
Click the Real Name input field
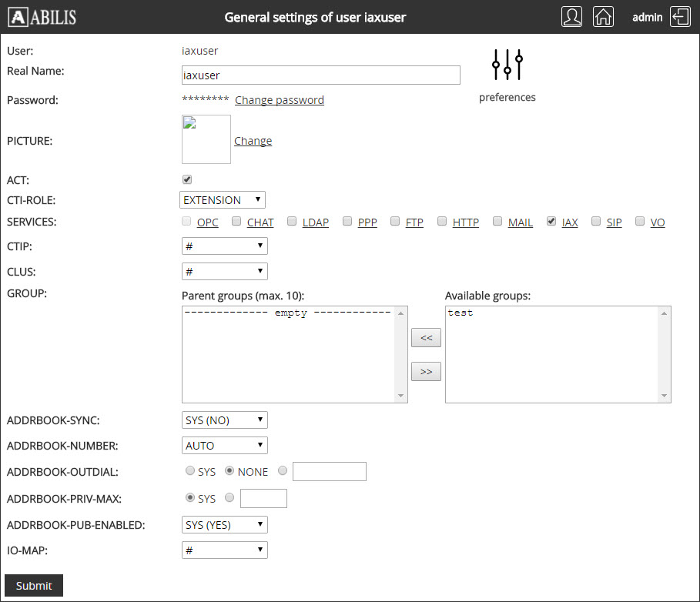click(320, 75)
